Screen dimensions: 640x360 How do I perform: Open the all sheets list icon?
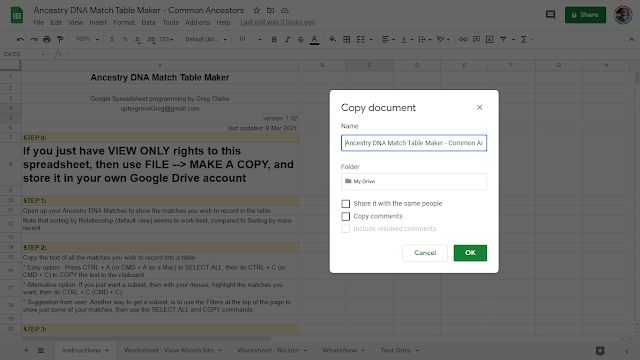41,350
